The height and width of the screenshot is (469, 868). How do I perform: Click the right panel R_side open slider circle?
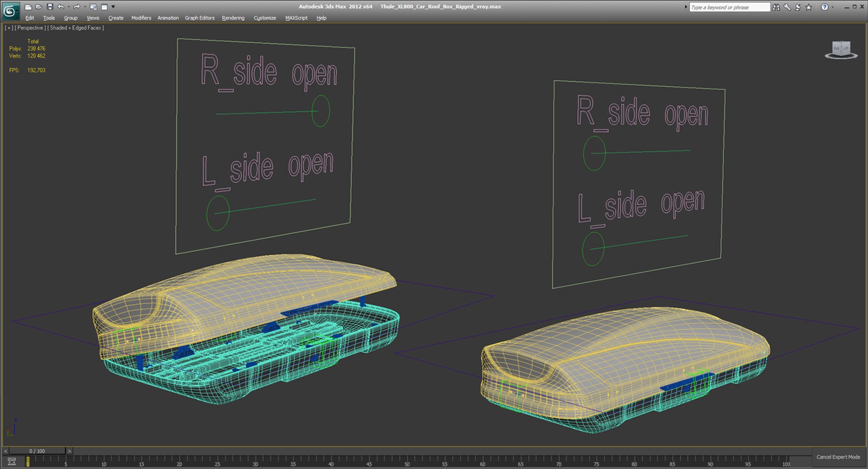coord(594,154)
